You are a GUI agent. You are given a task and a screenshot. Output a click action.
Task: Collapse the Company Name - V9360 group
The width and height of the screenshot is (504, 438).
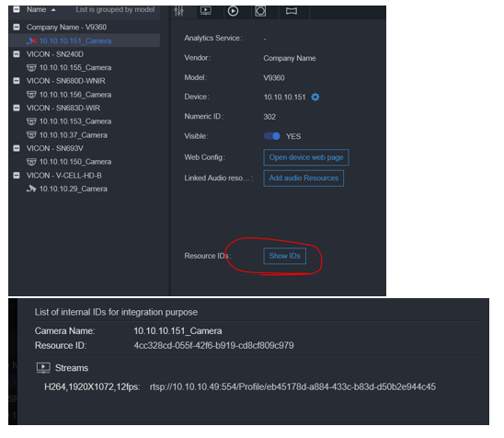(x=17, y=27)
